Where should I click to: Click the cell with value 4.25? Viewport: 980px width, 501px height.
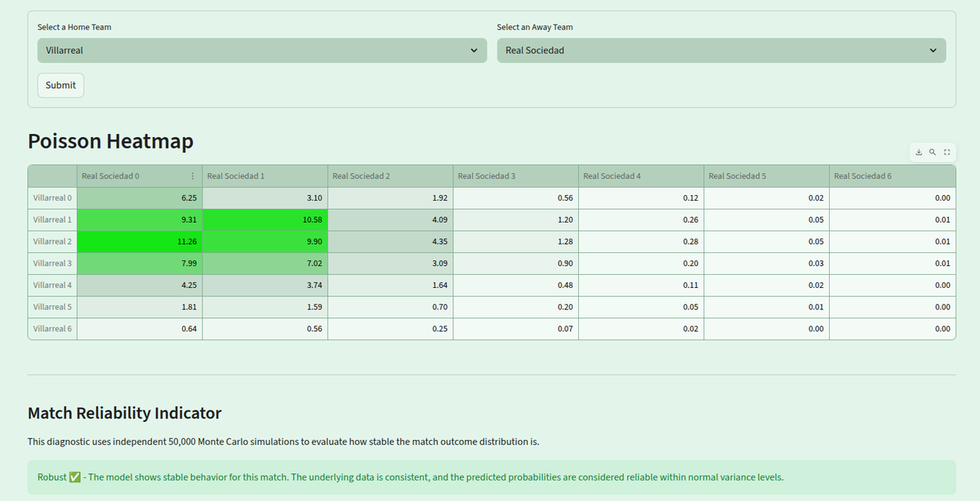140,286
